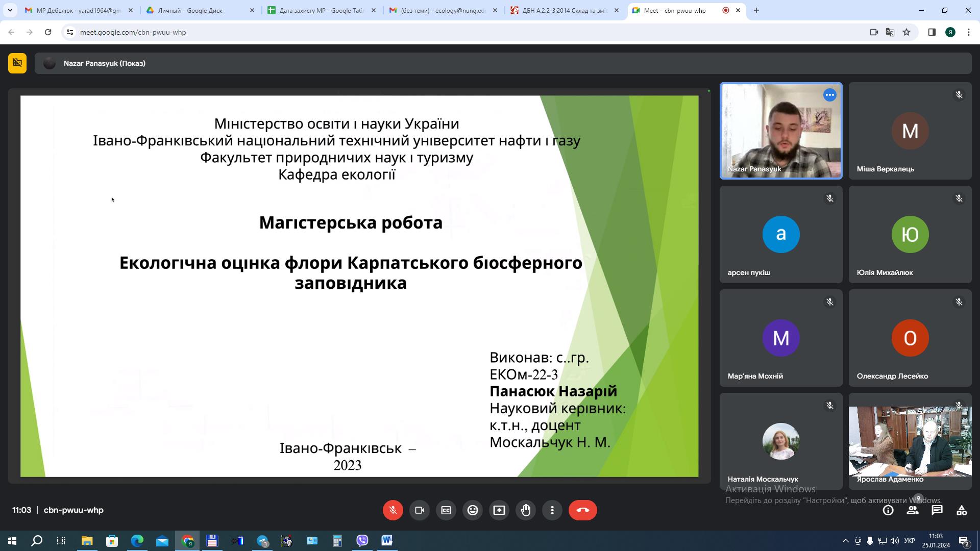This screenshot has width=980, height=551.
Task: Click the browser address bar
Action: point(204,32)
